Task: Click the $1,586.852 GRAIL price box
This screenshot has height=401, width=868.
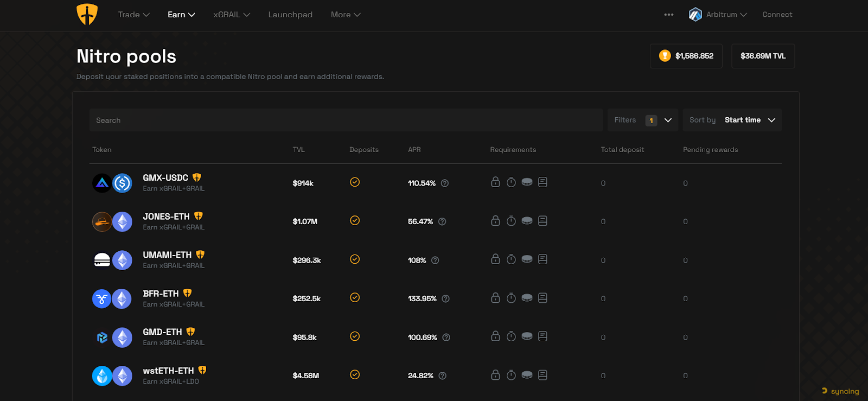Action: click(686, 56)
